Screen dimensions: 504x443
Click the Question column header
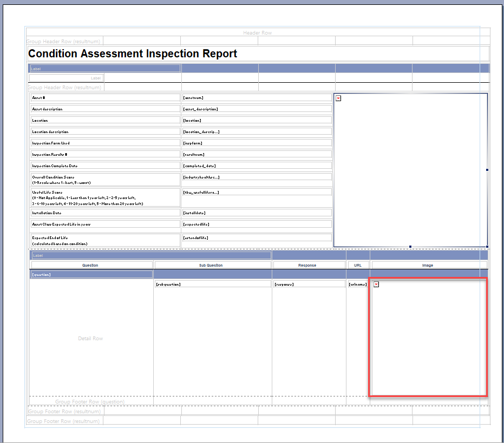pyautogui.click(x=91, y=265)
